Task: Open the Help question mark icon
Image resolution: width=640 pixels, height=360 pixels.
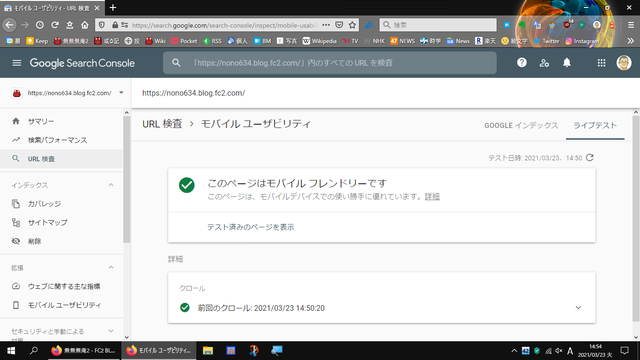Action: click(x=522, y=63)
